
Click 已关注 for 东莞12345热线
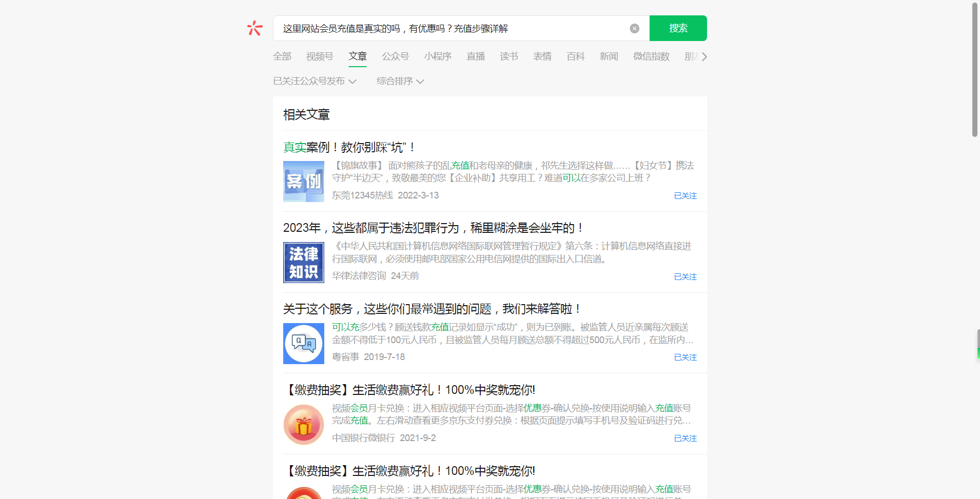[x=685, y=196]
